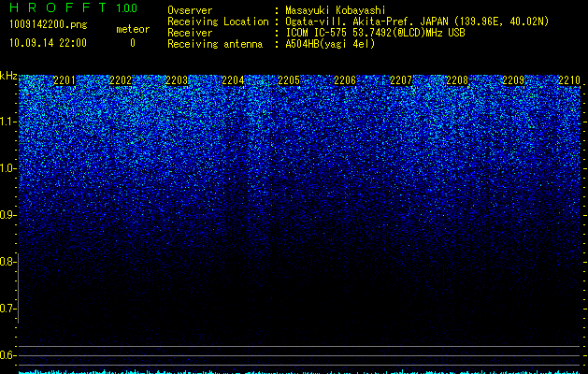Image resolution: width=588 pixels, height=374 pixels.
Task: Click the 1.0 kHz axis label
Action: coord(7,168)
